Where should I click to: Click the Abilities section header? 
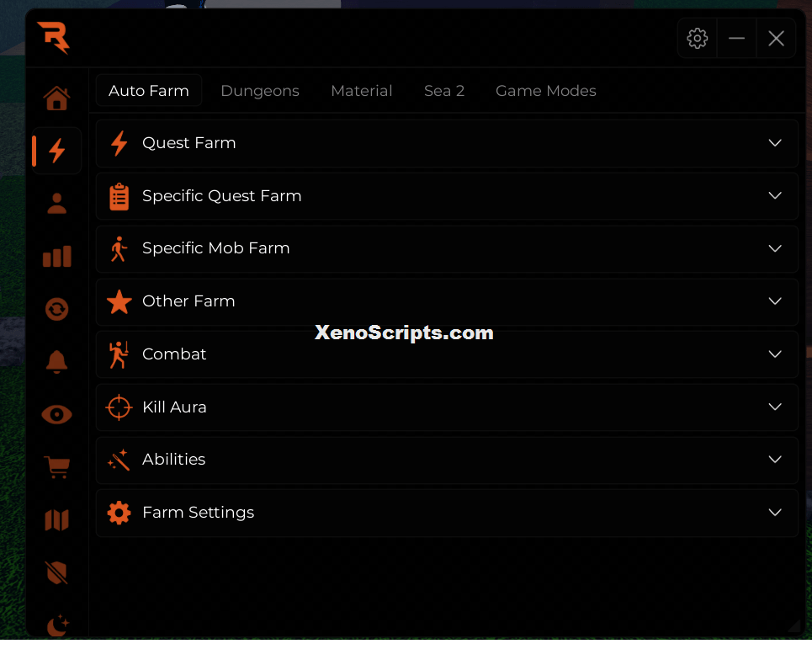coord(447,460)
